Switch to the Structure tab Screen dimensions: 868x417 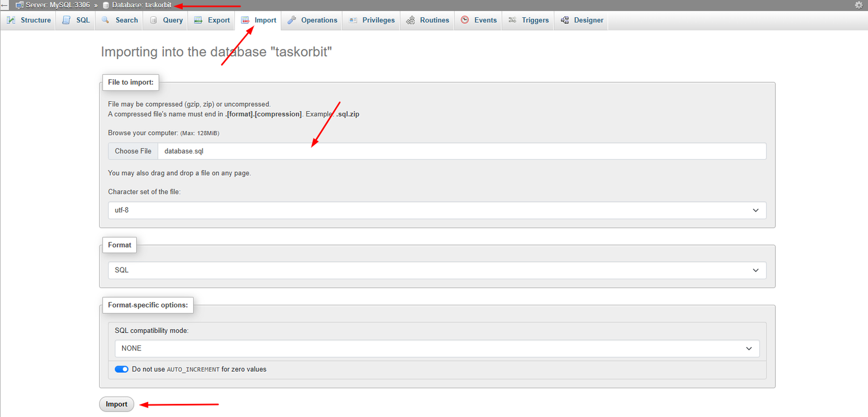(28, 20)
